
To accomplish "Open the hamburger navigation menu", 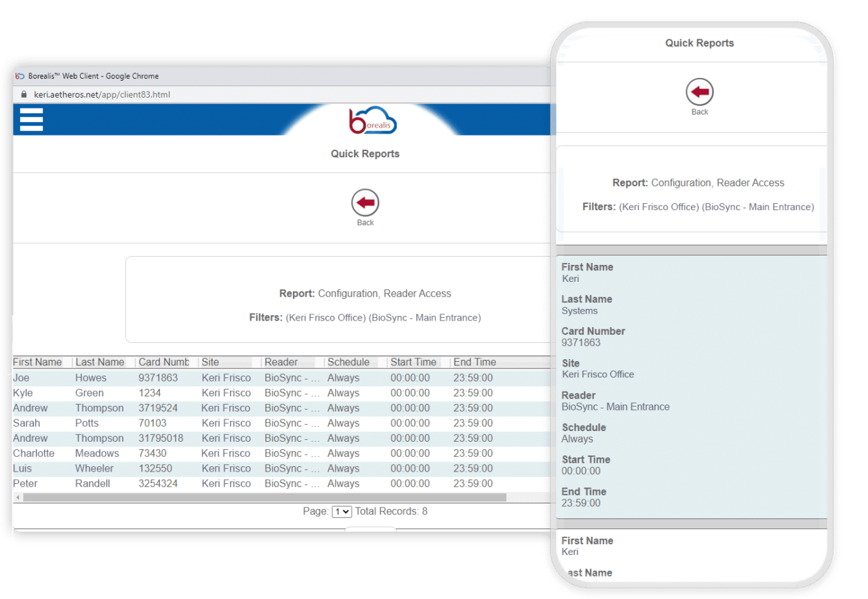I will click(31, 119).
